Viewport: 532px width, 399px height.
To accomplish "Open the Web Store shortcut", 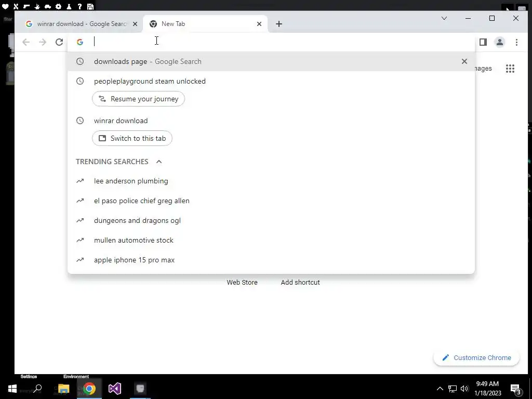I will [x=242, y=282].
